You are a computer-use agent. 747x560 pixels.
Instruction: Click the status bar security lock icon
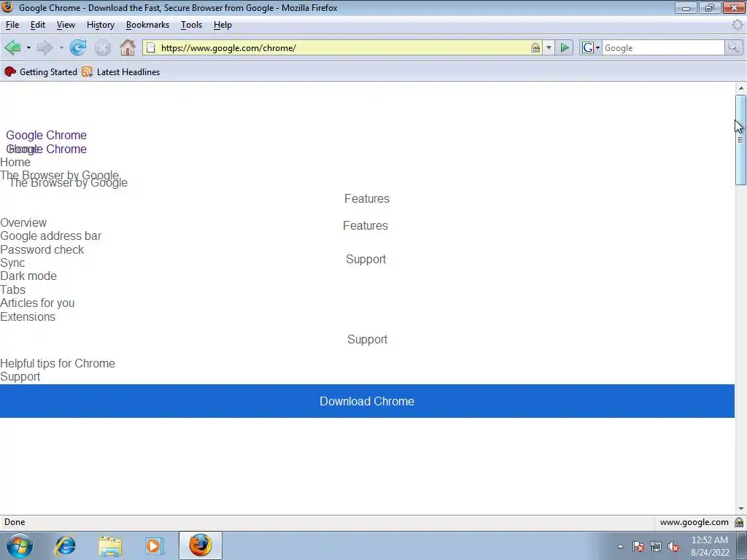point(739,522)
